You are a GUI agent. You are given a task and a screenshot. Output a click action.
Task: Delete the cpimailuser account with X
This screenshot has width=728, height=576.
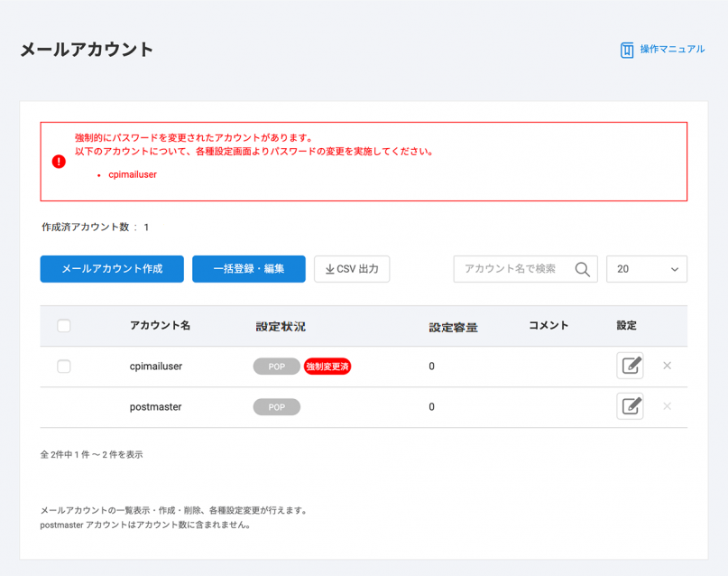click(x=667, y=366)
